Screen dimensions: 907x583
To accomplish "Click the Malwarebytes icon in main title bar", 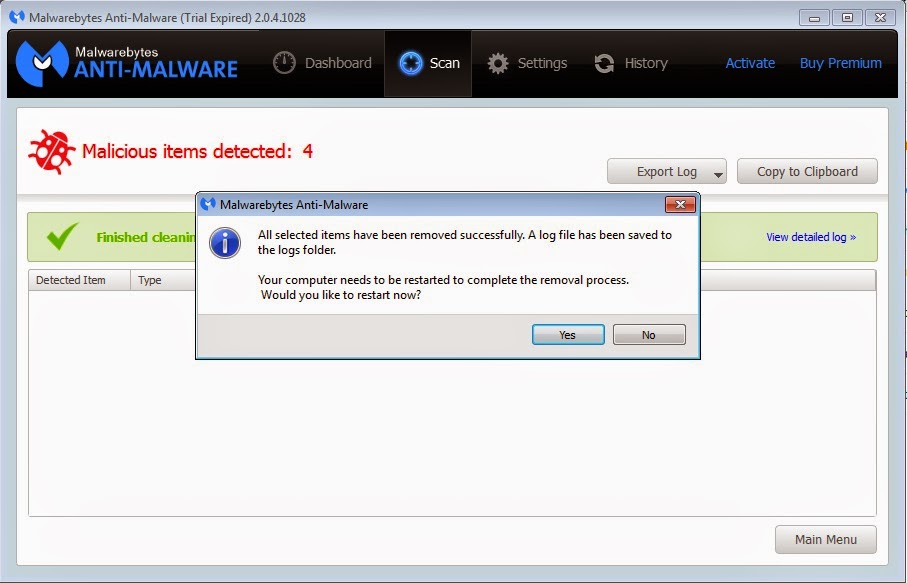I will pos(17,17).
